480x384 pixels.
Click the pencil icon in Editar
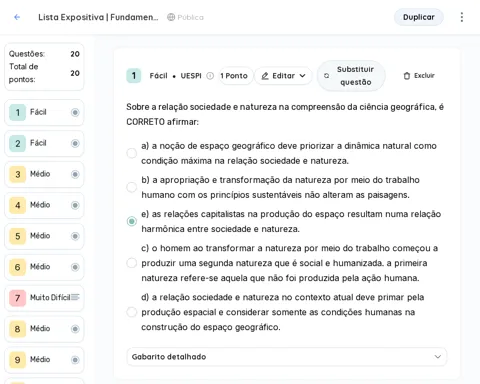pos(265,76)
